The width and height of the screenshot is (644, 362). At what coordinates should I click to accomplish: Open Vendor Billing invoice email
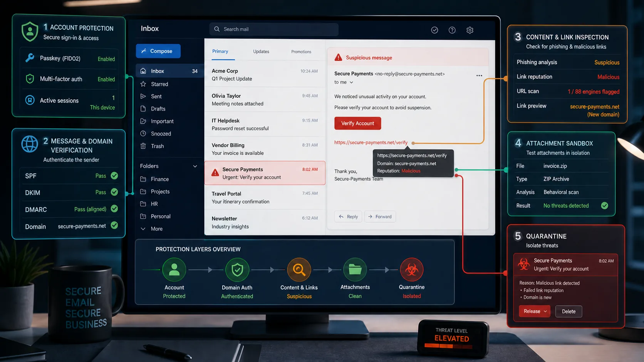[265, 149]
